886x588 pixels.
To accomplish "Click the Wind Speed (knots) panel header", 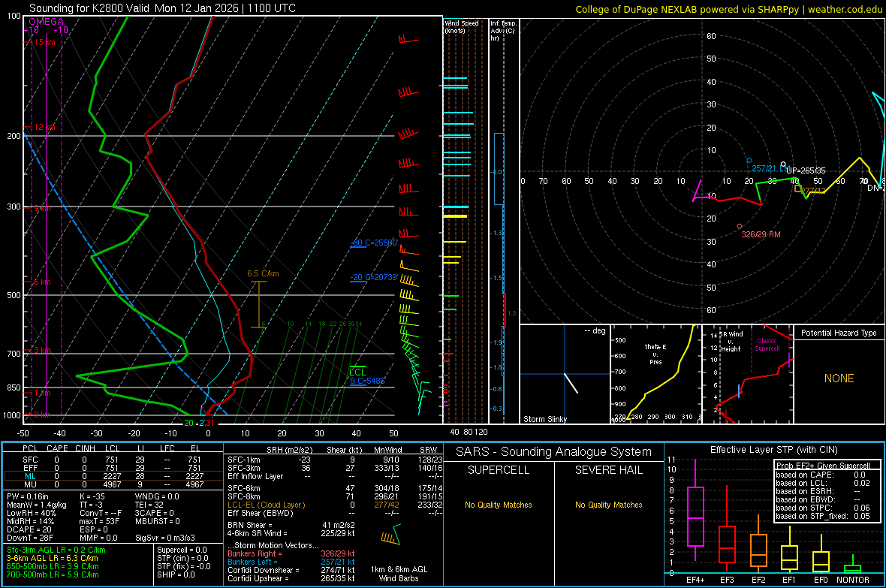I will pyautogui.click(x=462, y=26).
